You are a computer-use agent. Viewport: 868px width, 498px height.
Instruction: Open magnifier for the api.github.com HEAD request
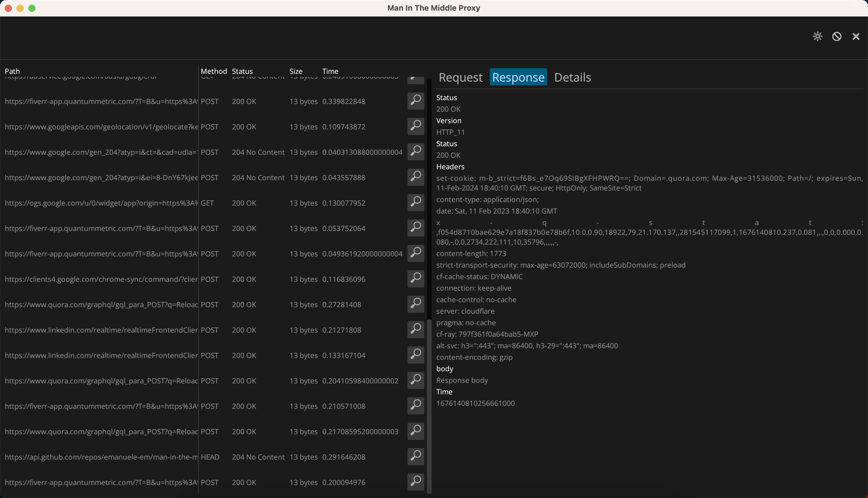point(416,456)
